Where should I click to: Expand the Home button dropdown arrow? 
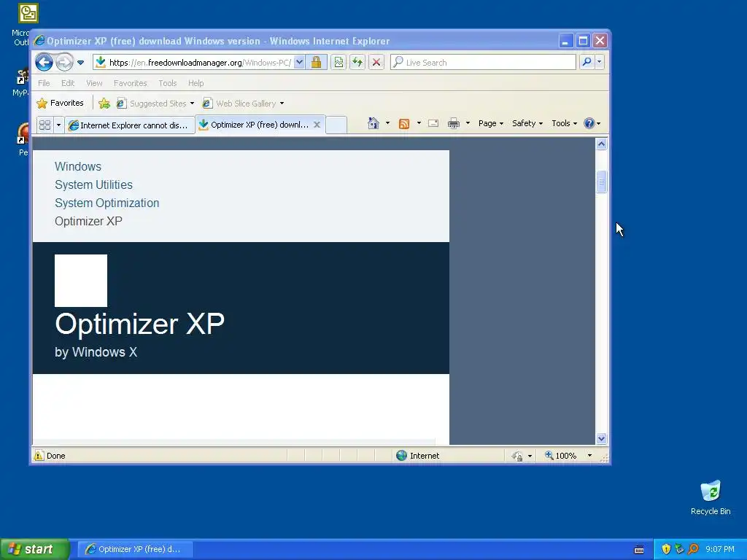coord(387,123)
